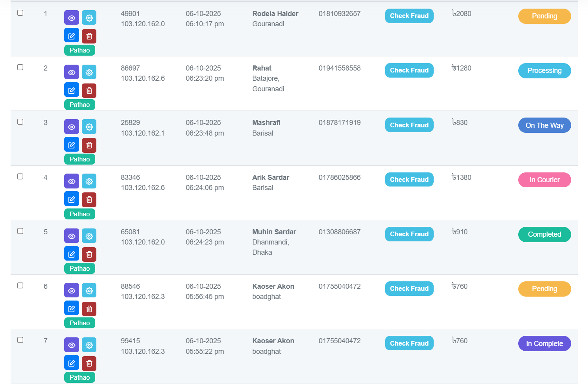Image resolution: width=588 pixels, height=384 pixels.
Task: Check fraud for Kaoser Akon order 88546
Action: click(x=409, y=289)
